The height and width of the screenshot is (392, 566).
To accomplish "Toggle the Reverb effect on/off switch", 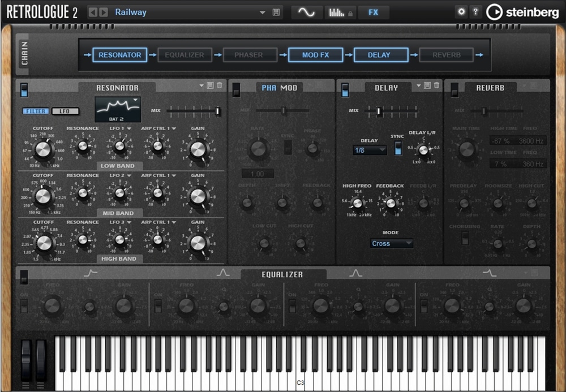I will coord(454,90).
